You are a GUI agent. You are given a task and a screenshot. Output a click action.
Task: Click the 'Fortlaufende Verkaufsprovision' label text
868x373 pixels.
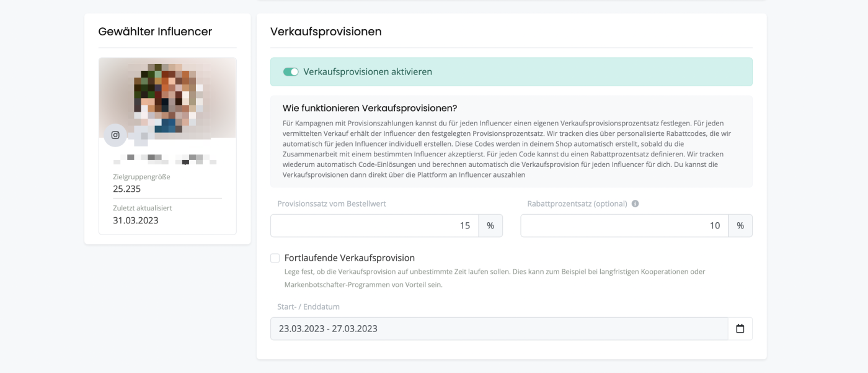pyautogui.click(x=350, y=258)
